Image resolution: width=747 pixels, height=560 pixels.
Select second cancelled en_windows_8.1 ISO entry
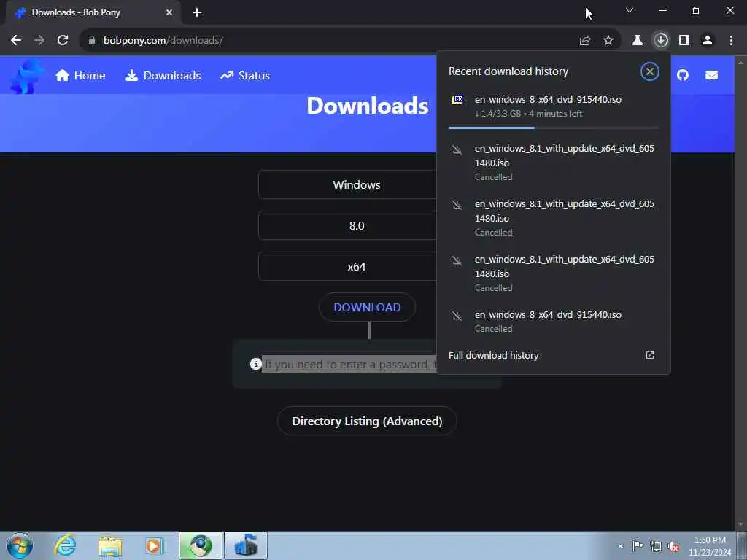point(554,217)
